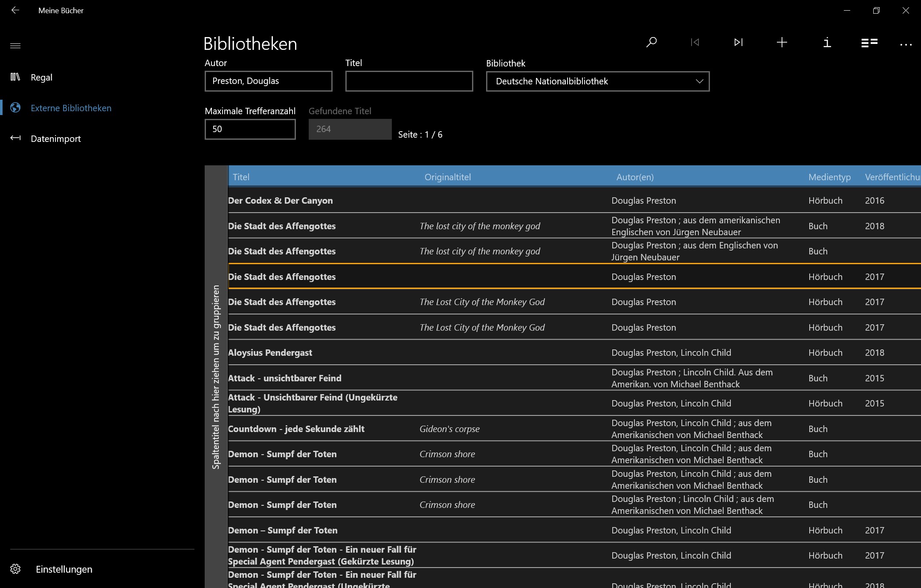Open the info icon in toolbar

[x=827, y=42]
